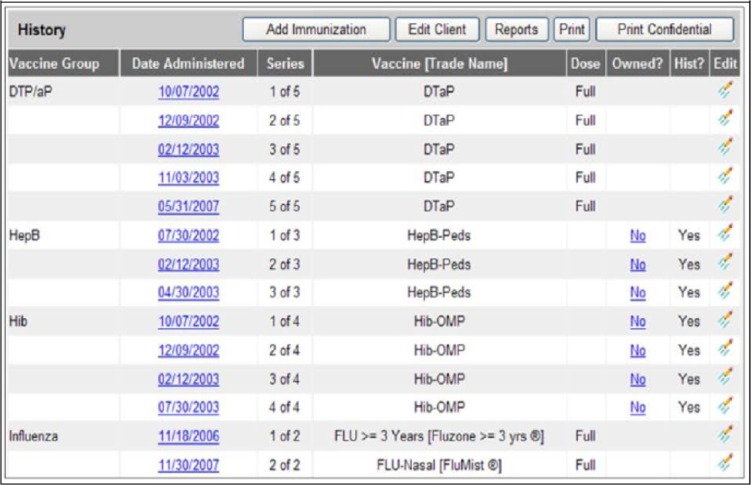
Task: Open the 11/18/2006 Influenza date link
Action: click(x=189, y=437)
